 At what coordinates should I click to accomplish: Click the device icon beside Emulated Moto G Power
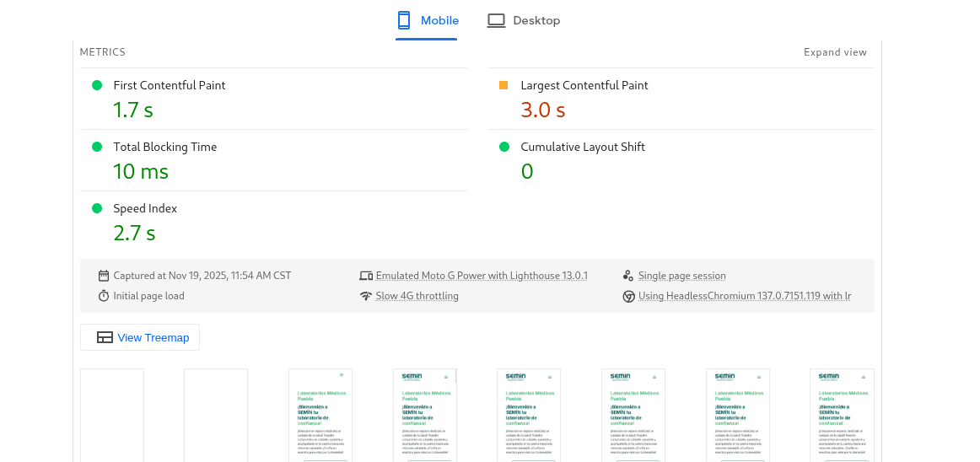[x=365, y=276]
